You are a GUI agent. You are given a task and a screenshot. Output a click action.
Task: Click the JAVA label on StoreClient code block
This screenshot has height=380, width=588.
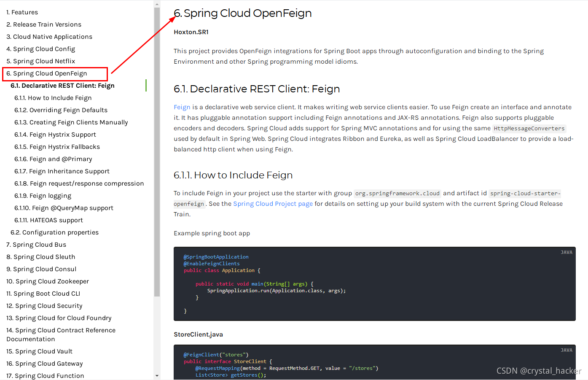pyautogui.click(x=567, y=350)
